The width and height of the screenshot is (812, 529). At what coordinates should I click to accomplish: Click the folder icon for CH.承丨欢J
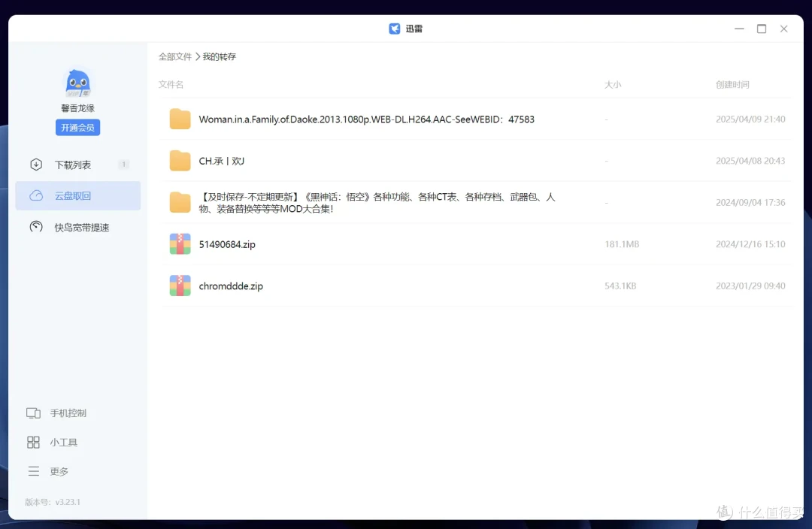pos(180,161)
